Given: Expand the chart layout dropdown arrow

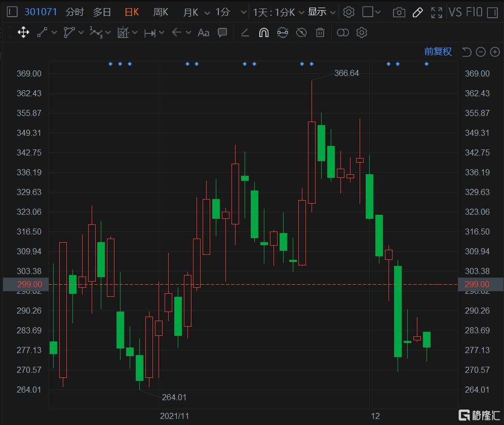Looking at the screenshot, I should point(378,13).
